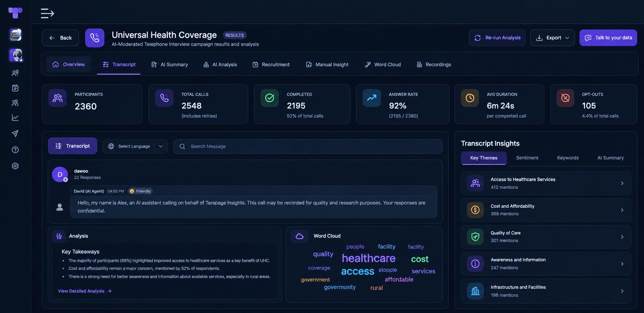Open the Recruitment tab
The width and height of the screenshot is (644, 313).
271,65
